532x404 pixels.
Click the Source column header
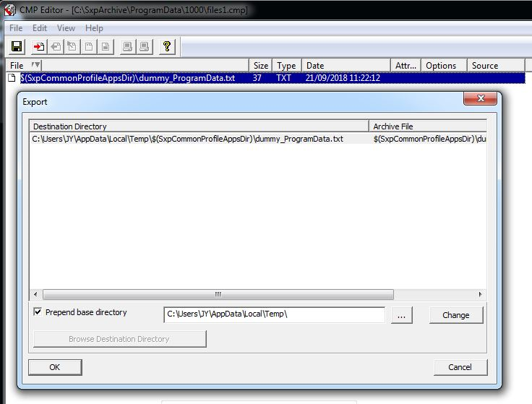coord(496,65)
